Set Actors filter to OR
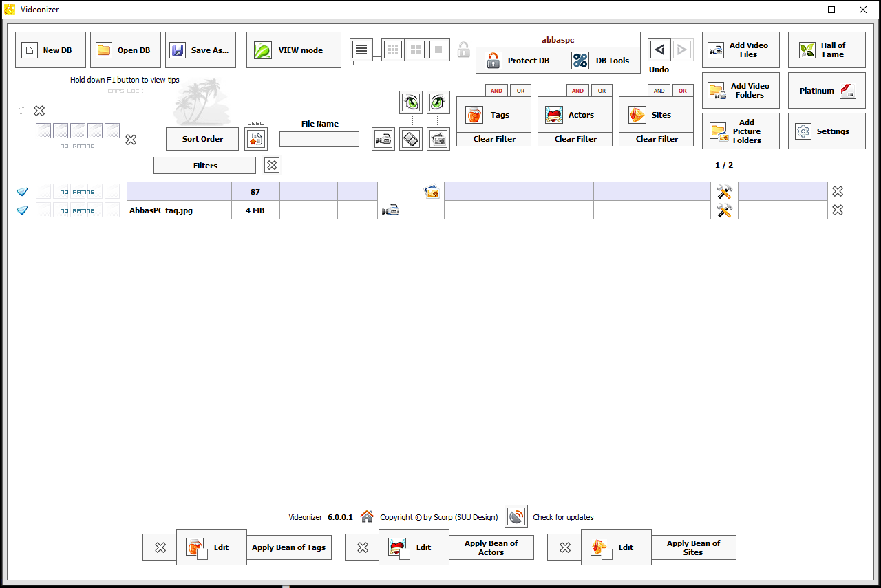The height and width of the screenshot is (588, 881). pos(602,91)
